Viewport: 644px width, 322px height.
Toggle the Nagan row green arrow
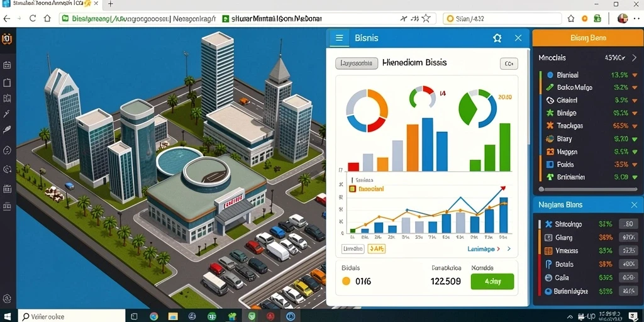click(x=636, y=152)
